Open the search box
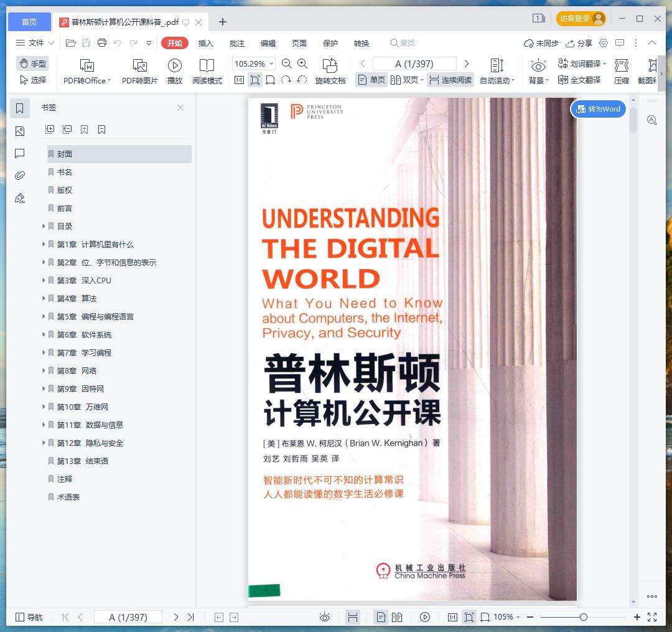The image size is (672, 632). point(403,43)
